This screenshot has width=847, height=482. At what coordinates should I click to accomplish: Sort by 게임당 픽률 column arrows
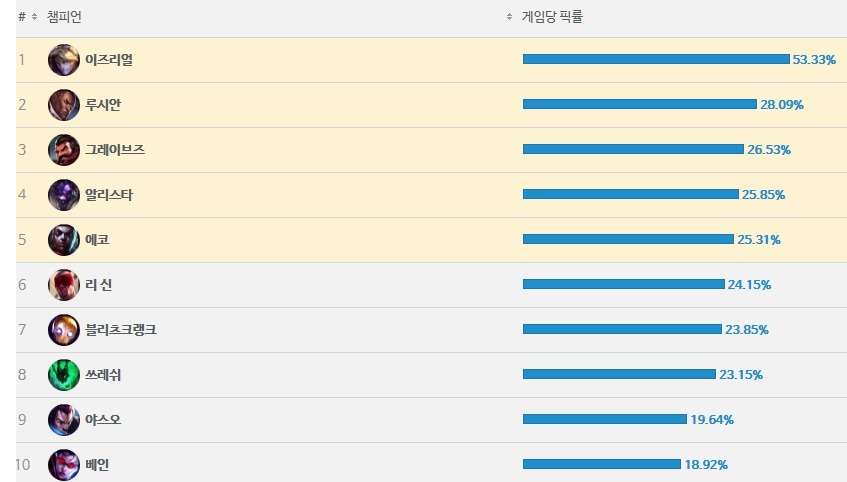(x=509, y=17)
